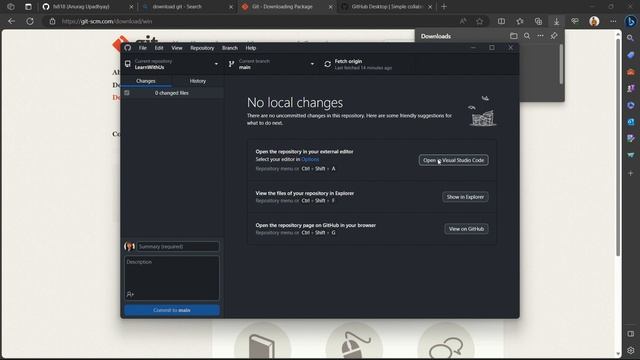Add page to favorites star icon
This screenshot has width=640, height=360.
point(480,21)
